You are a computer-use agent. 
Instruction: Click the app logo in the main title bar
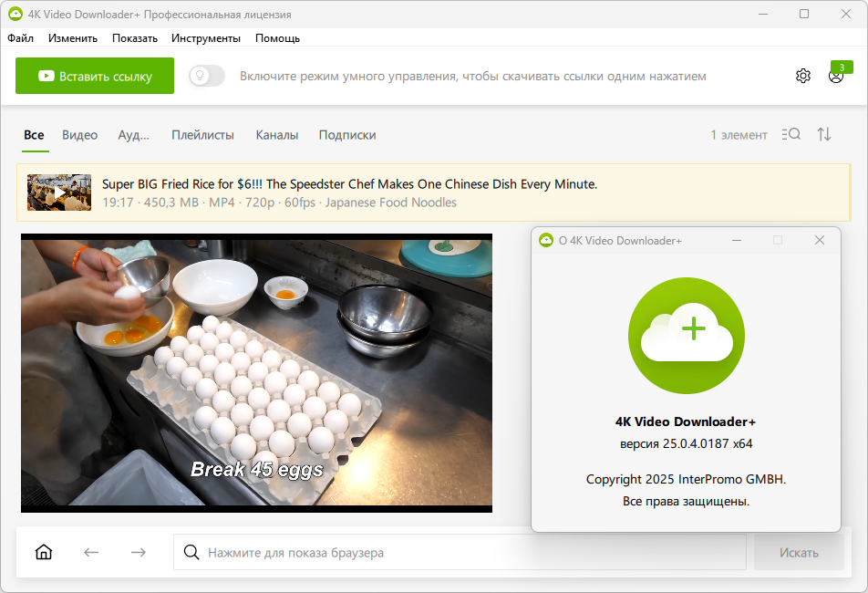pyautogui.click(x=15, y=15)
